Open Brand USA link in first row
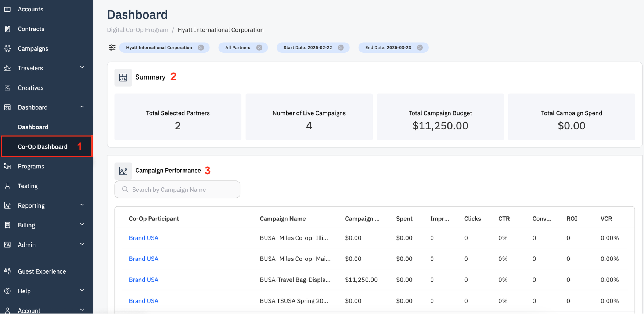 pos(144,238)
